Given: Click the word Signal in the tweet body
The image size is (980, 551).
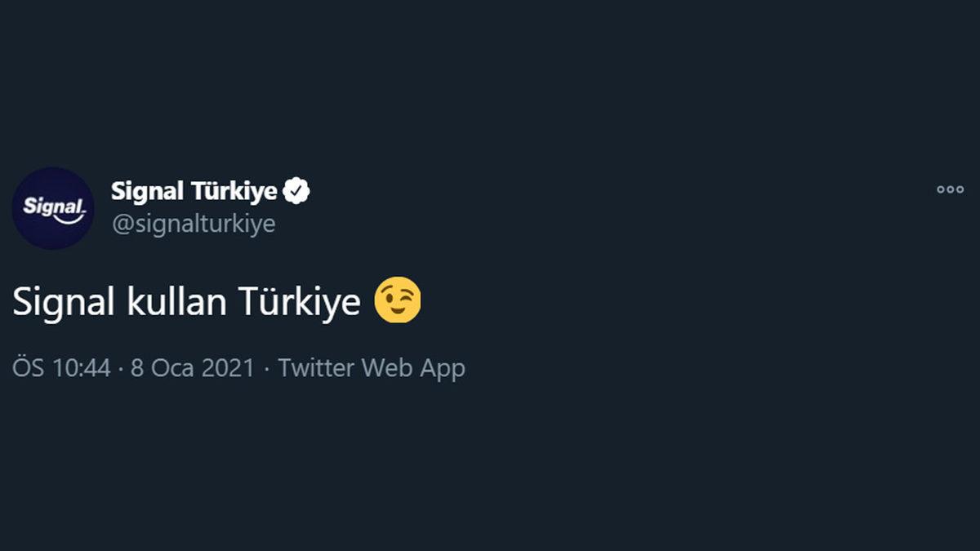Looking at the screenshot, I should point(53,301).
